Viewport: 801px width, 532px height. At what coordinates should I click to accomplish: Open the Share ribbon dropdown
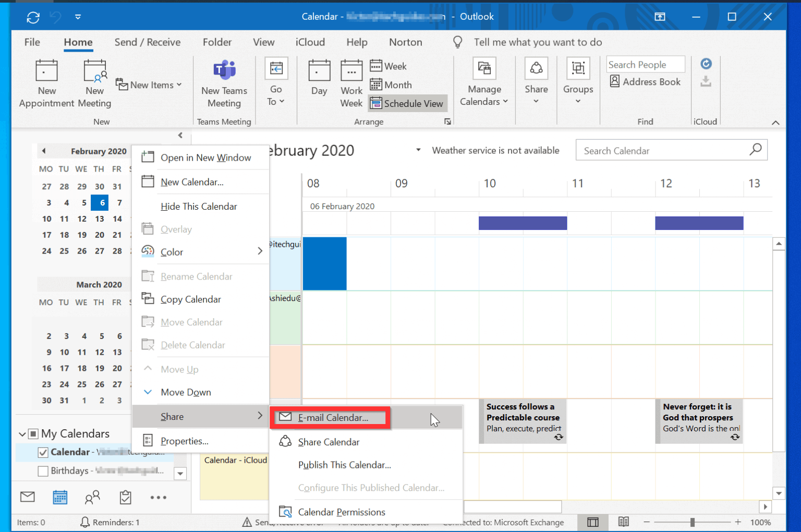536,81
